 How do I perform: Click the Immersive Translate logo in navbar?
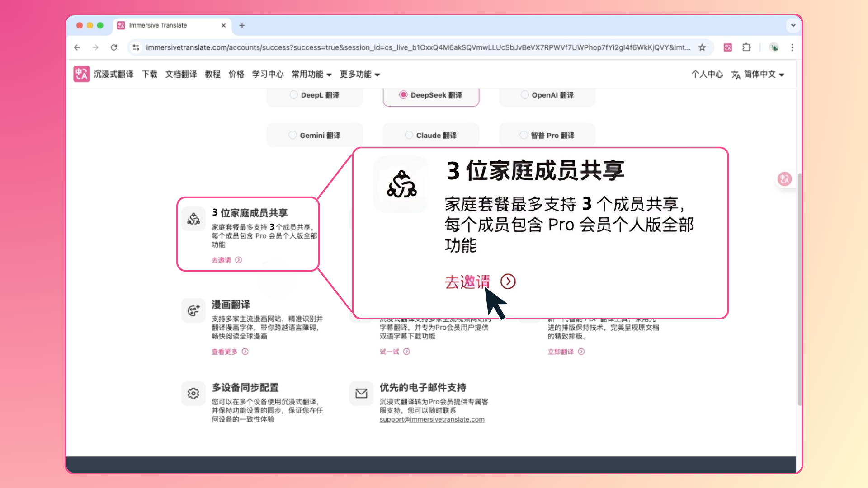(81, 74)
